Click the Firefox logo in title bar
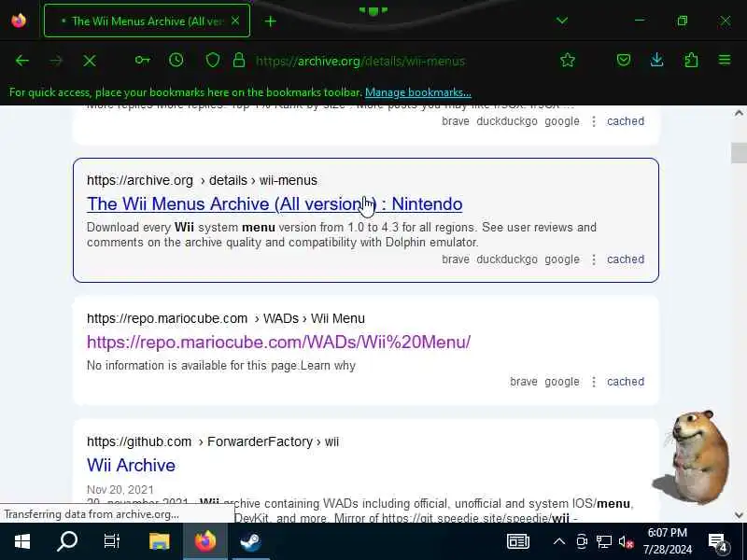The width and height of the screenshot is (747, 560). 19,21
